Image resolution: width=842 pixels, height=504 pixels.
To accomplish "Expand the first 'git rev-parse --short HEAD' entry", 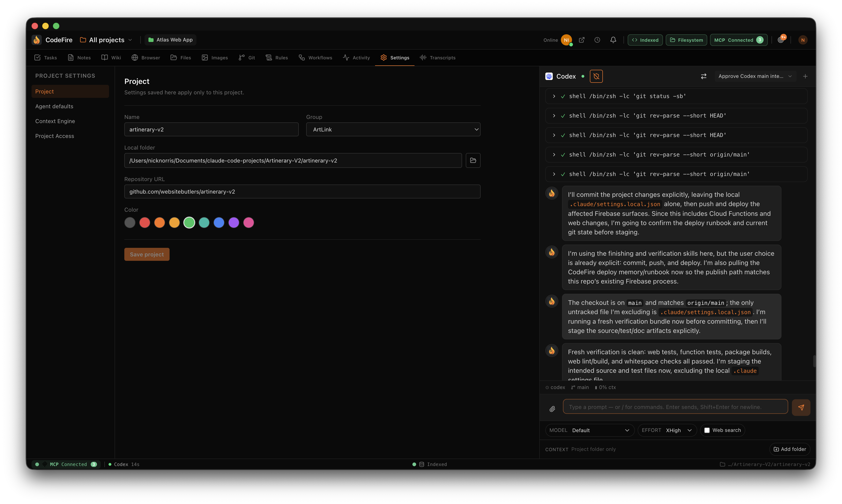I will pos(676,115).
